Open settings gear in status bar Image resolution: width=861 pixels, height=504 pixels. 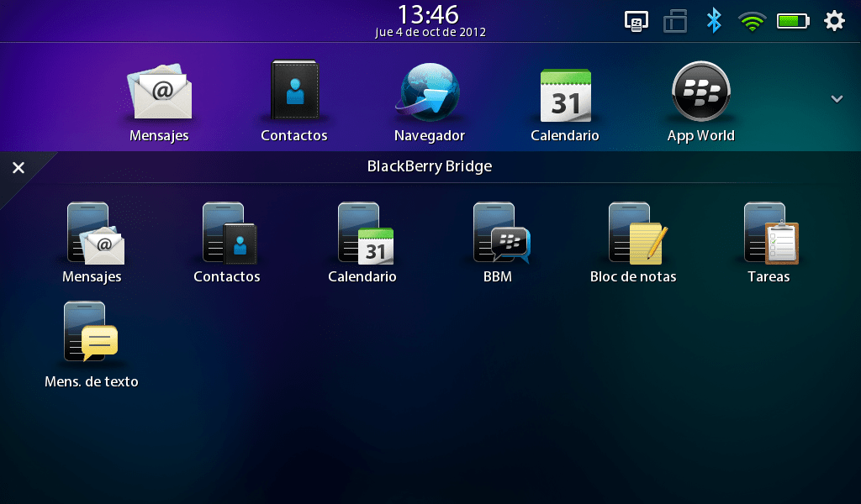pyautogui.click(x=834, y=21)
